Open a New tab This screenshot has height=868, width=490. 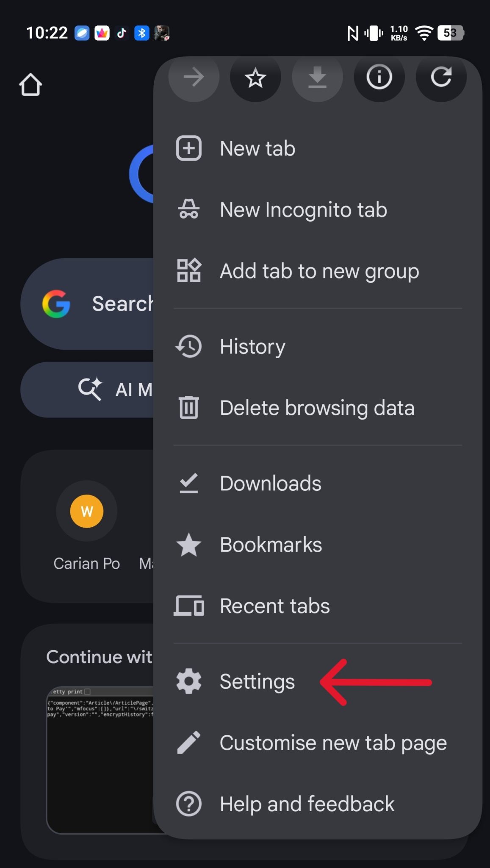[257, 148]
